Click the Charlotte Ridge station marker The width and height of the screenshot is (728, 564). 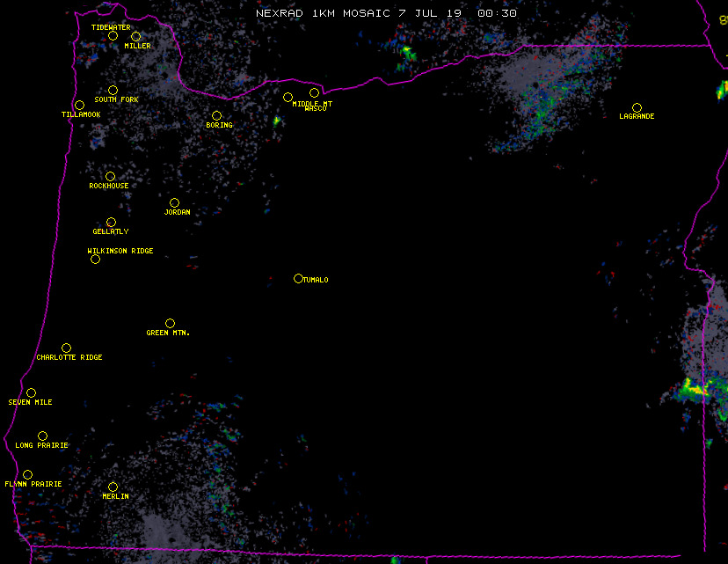(x=66, y=348)
